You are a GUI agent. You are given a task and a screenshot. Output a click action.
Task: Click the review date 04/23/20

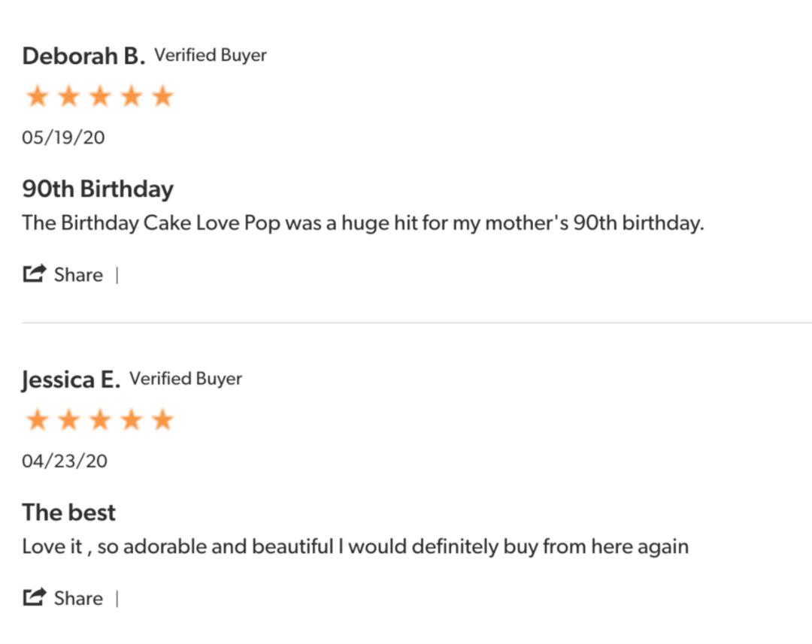(65, 461)
